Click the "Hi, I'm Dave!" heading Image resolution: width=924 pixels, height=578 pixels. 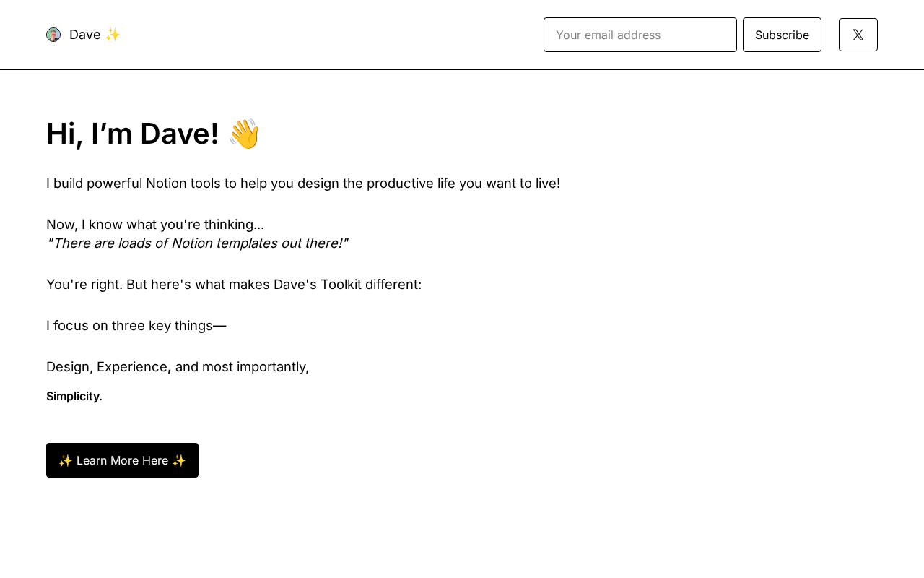click(x=153, y=134)
